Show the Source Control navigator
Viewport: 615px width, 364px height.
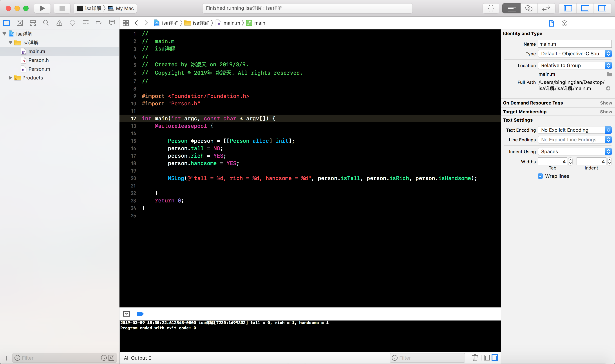[20, 23]
